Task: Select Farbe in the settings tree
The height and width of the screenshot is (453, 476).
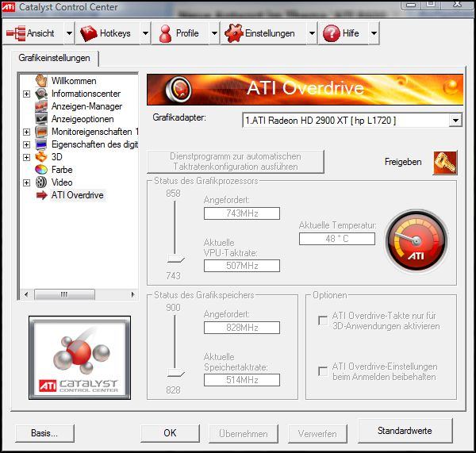Action: point(62,170)
